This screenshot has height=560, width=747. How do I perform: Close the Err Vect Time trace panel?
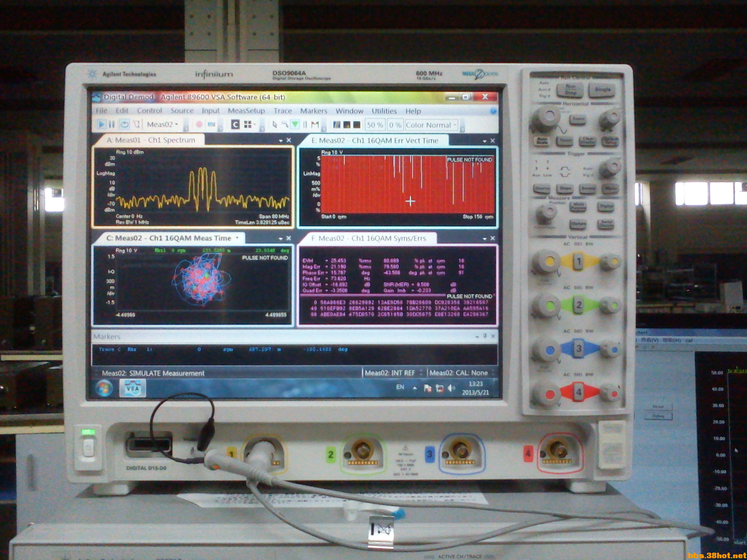[x=492, y=140]
